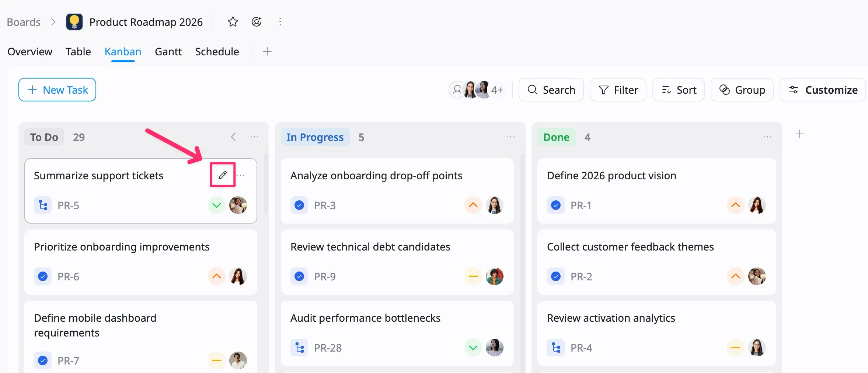Click the Product Roadmap 2026 title
This screenshot has height=373, width=868.
[x=146, y=22]
